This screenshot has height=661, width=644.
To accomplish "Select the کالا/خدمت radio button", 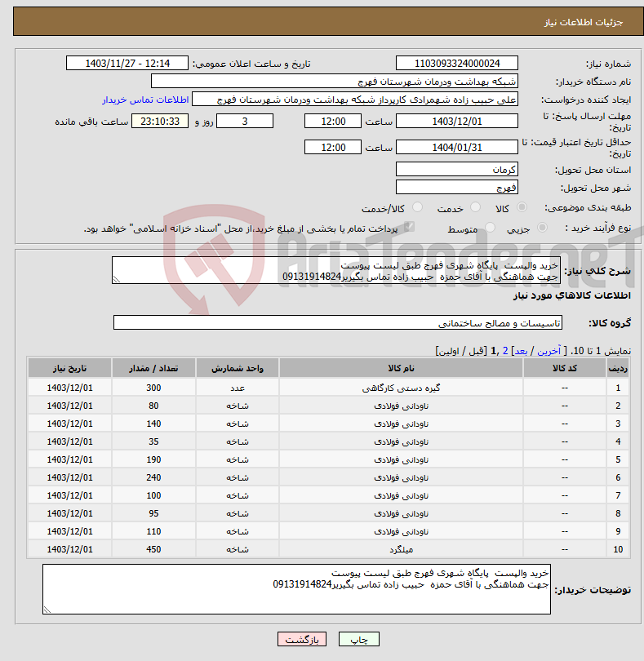I will pyautogui.click(x=417, y=207).
